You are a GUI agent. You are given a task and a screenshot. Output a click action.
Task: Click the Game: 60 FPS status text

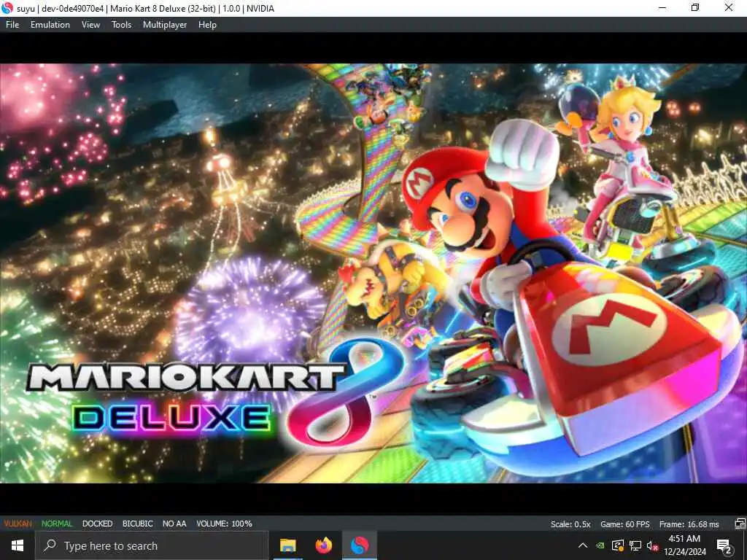point(625,524)
